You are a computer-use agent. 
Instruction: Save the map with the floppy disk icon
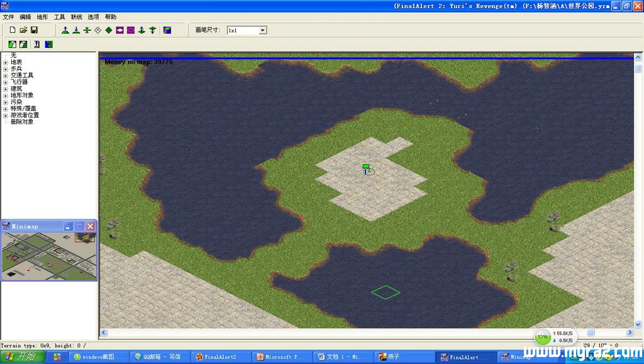click(34, 30)
